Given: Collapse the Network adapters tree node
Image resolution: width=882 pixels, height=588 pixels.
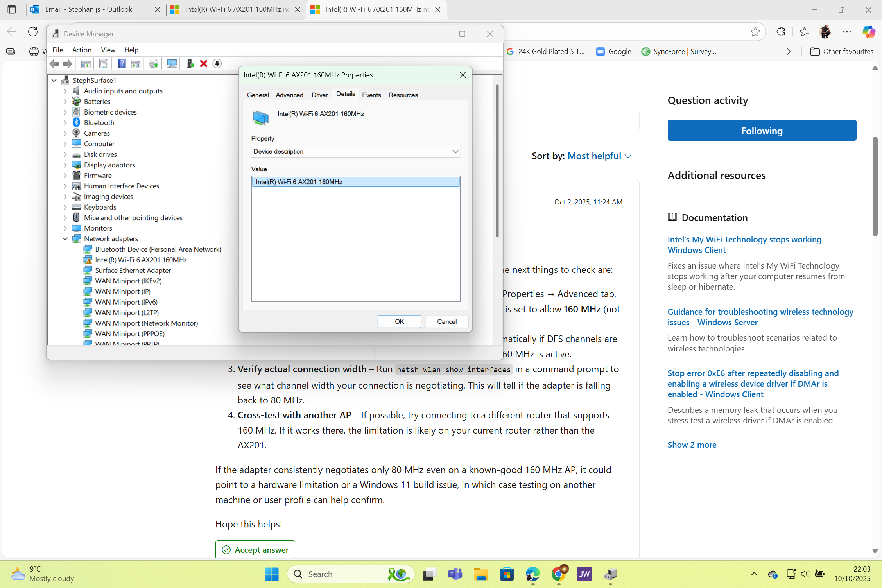Looking at the screenshot, I should pyautogui.click(x=65, y=239).
